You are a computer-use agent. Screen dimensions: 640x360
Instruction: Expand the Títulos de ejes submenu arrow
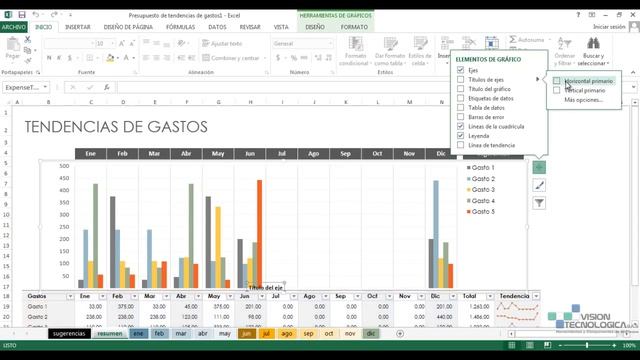tap(538, 79)
